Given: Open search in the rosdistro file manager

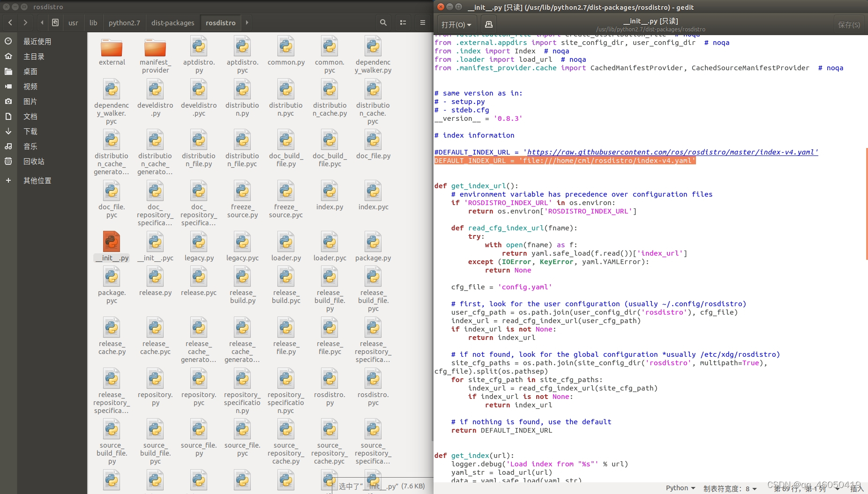Looking at the screenshot, I should [x=383, y=22].
